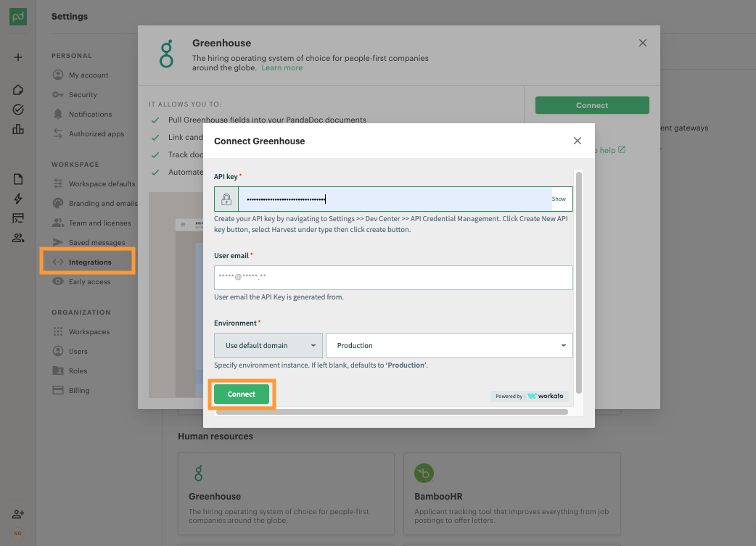Open Workspaces under Organization
756x546 pixels.
point(81,332)
